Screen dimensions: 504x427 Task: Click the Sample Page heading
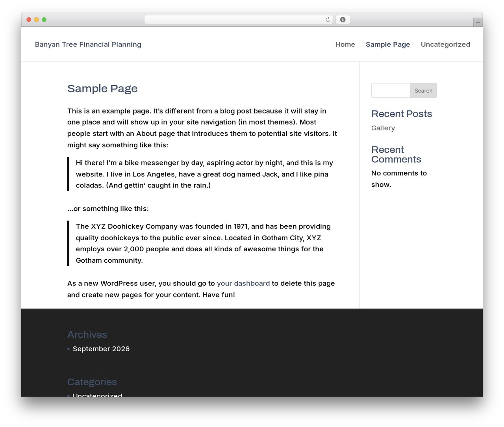tap(102, 89)
